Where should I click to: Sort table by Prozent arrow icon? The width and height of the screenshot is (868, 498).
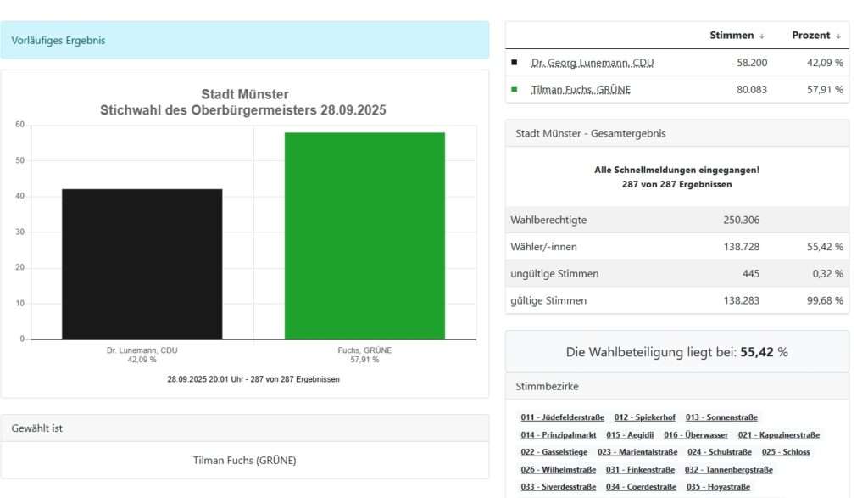tap(838, 36)
